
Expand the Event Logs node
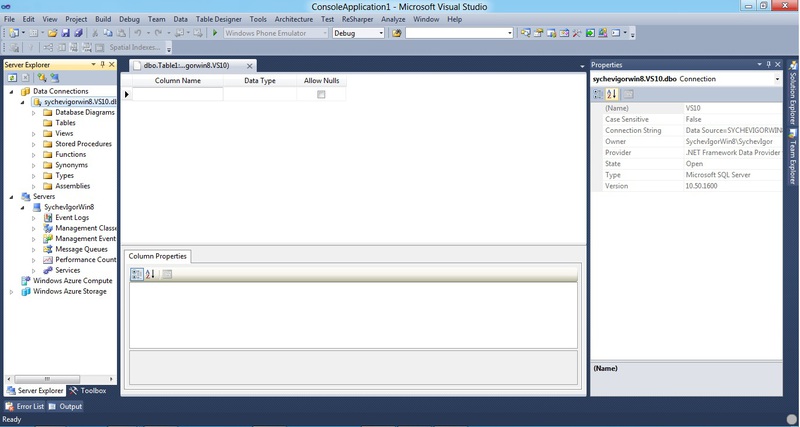point(34,218)
